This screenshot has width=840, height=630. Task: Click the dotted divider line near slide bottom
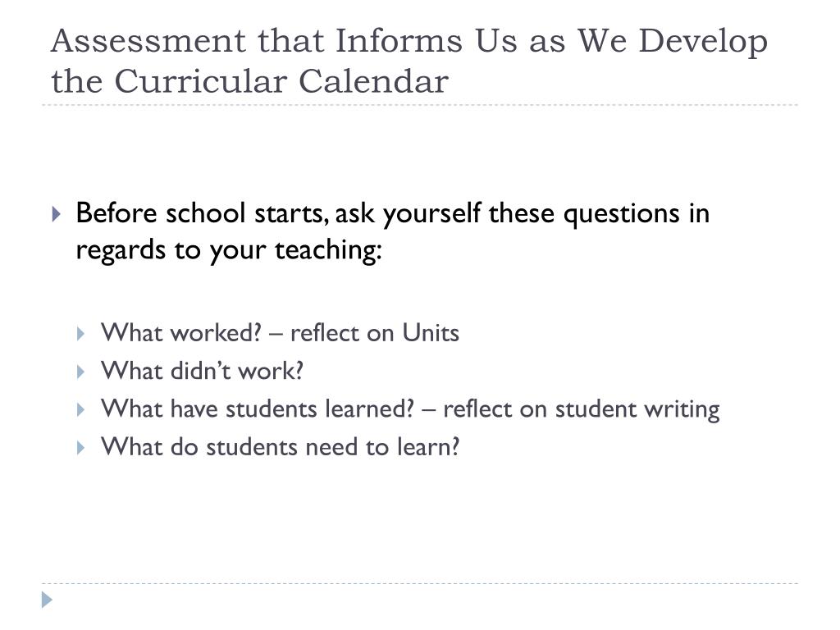[420, 583]
